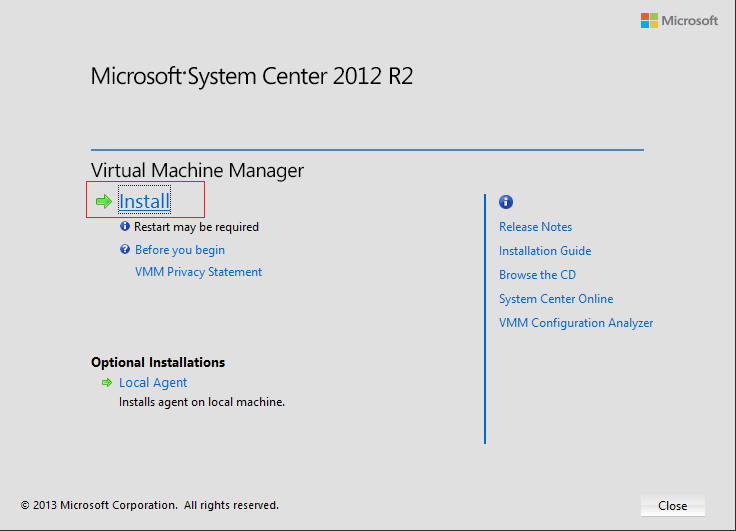736x531 pixels.
Task: Click the 'Virtual Machine Manager' heading
Action: click(x=198, y=170)
